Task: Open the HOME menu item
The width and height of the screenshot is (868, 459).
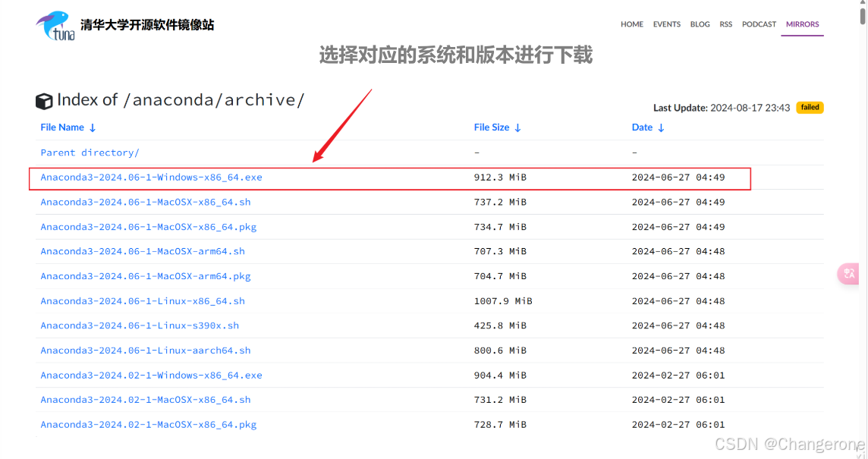Action: tap(631, 24)
